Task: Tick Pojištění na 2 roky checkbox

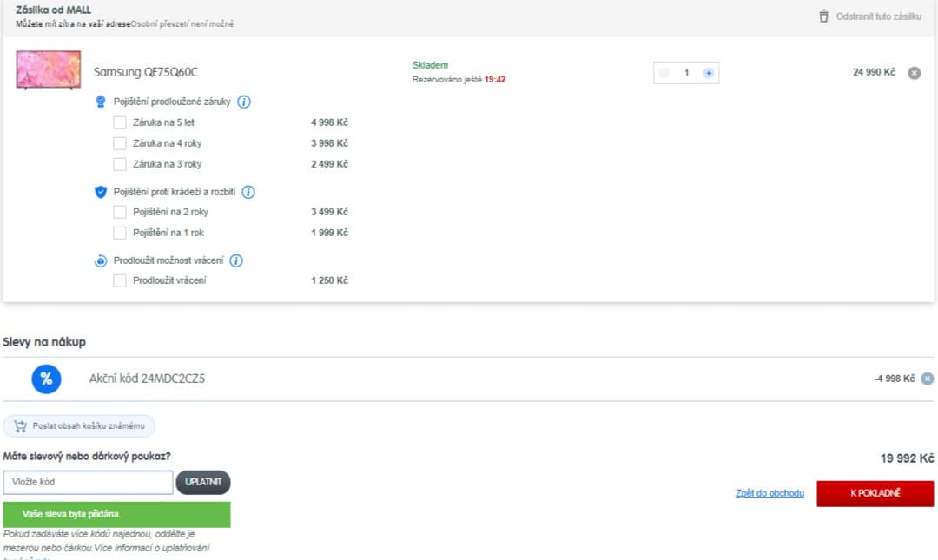Action: (120, 212)
